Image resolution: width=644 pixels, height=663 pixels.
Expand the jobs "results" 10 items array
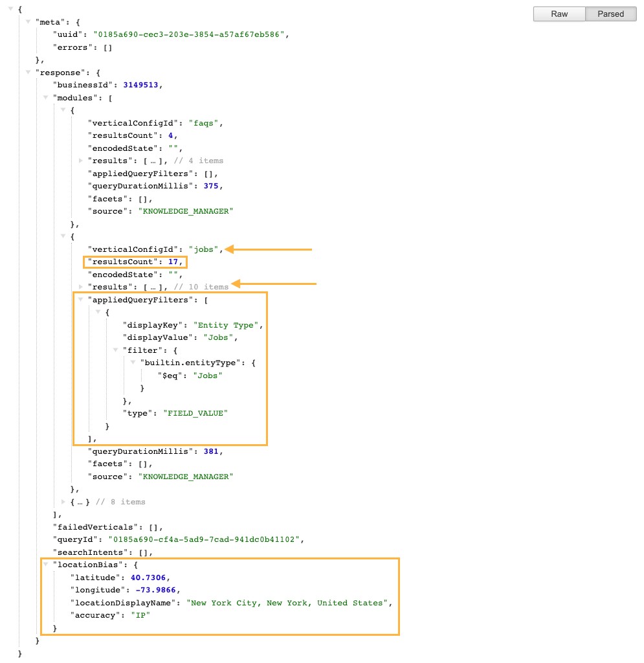point(81,287)
